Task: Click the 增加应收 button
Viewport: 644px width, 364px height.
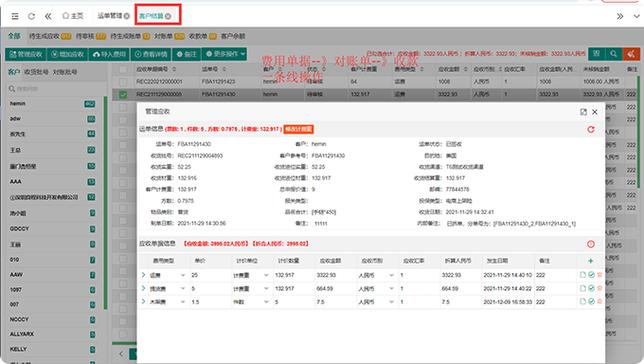Action: coord(67,54)
